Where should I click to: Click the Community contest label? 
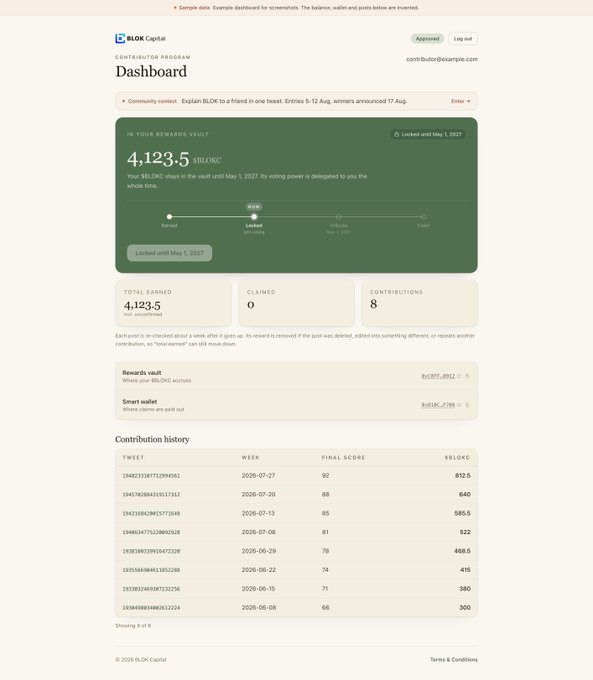[x=152, y=101]
